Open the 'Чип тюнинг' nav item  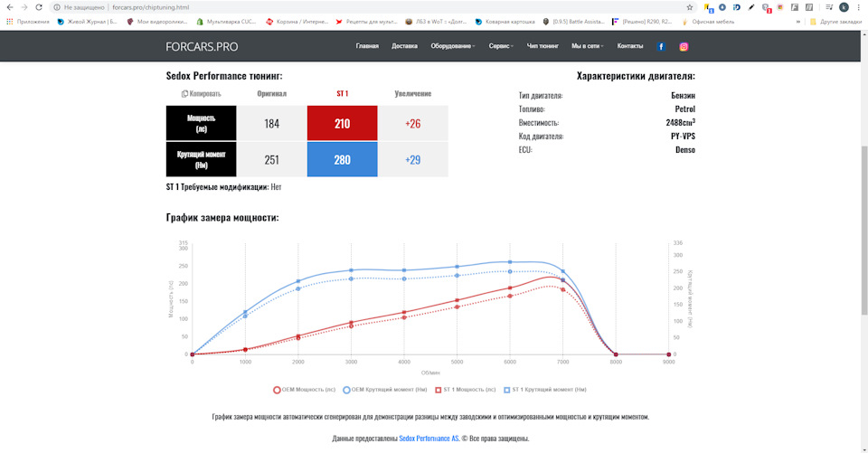tap(542, 46)
